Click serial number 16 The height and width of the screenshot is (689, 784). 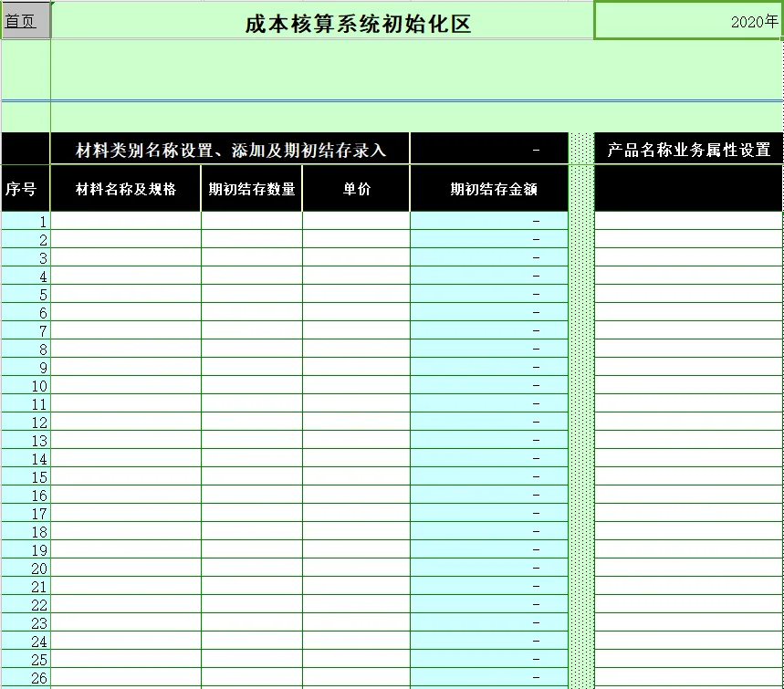click(26, 495)
